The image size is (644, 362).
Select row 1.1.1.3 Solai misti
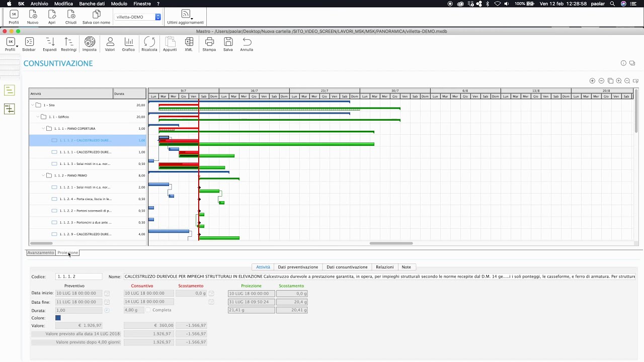(88, 164)
